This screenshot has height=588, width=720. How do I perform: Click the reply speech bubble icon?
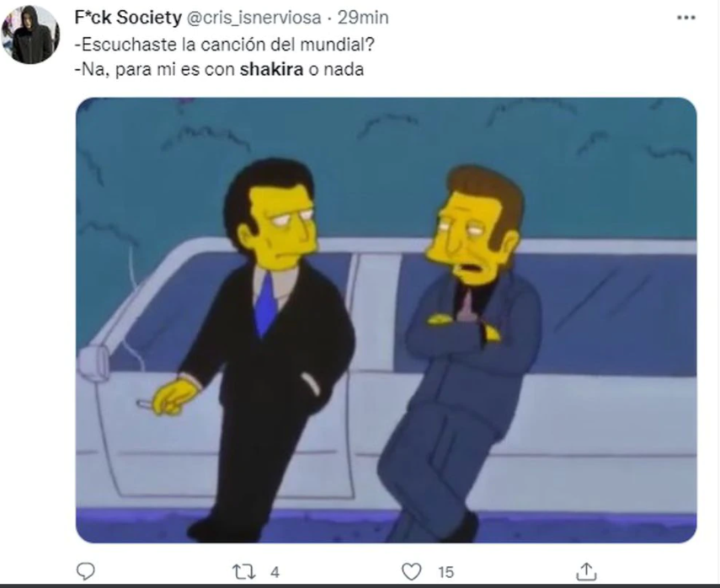[x=85, y=571]
